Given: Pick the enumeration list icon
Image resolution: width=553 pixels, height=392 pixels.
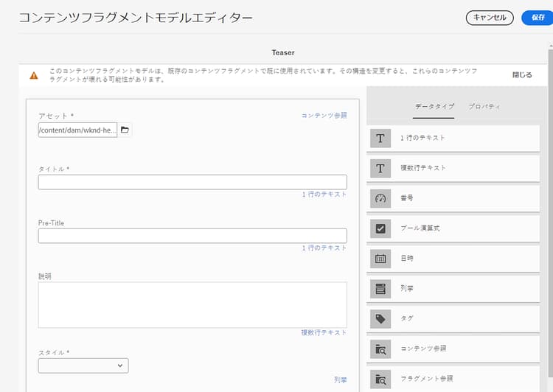Looking at the screenshot, I should (380, 289).
